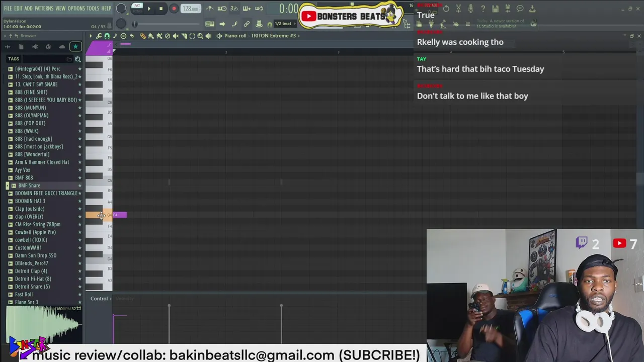The height and width of the screenshot is (362, 644).
Task: Select the Mute tool in piano roll
Action: click(x=176, y=36)
